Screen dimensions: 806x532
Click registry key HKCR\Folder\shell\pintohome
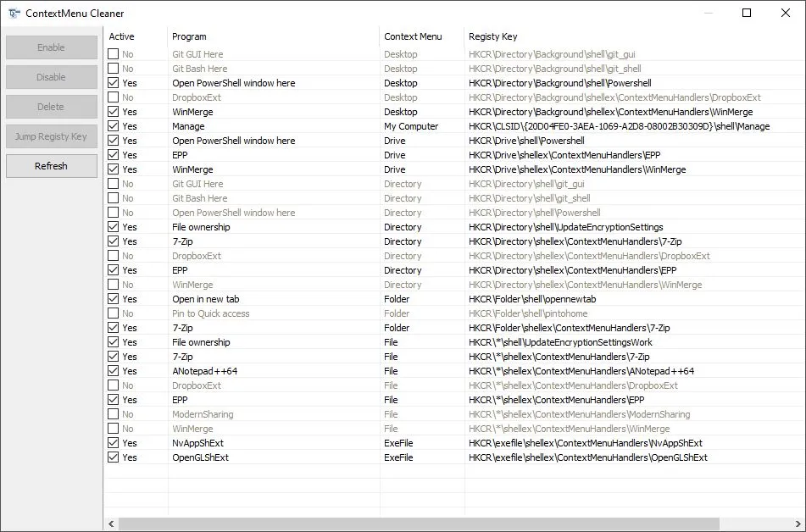[x=528, y=313]
